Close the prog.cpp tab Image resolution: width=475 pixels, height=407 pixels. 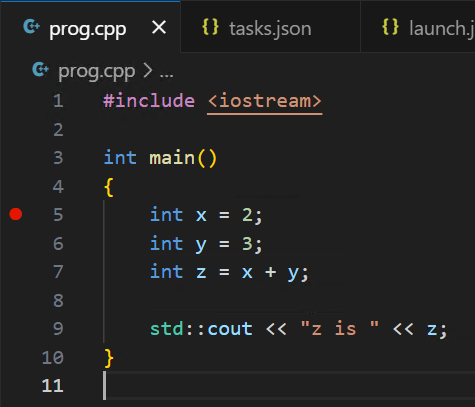click(159, 27)
